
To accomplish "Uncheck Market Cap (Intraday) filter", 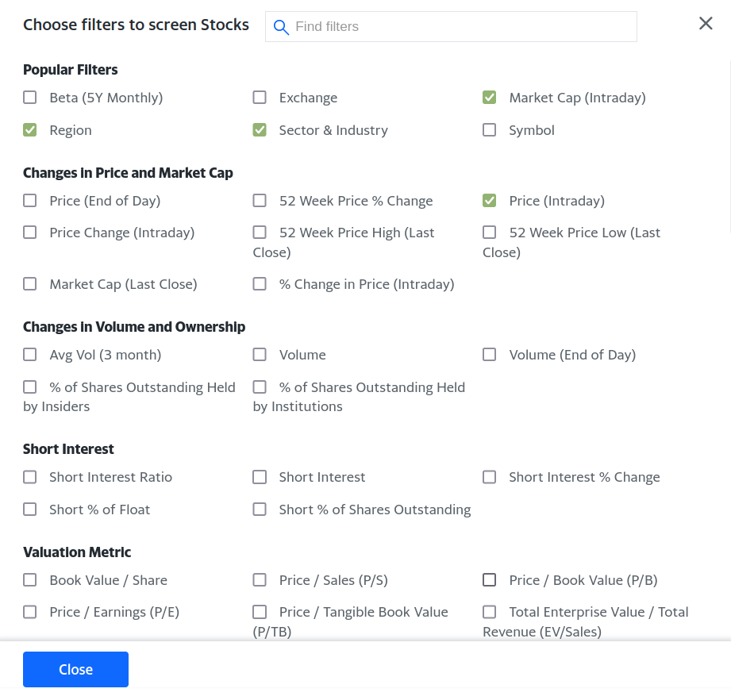I will (x=490, y=98).
